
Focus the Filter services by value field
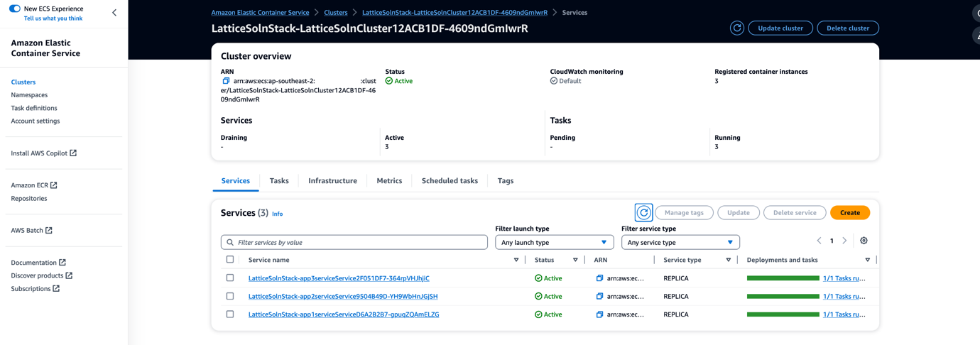(x=354, y=242)
